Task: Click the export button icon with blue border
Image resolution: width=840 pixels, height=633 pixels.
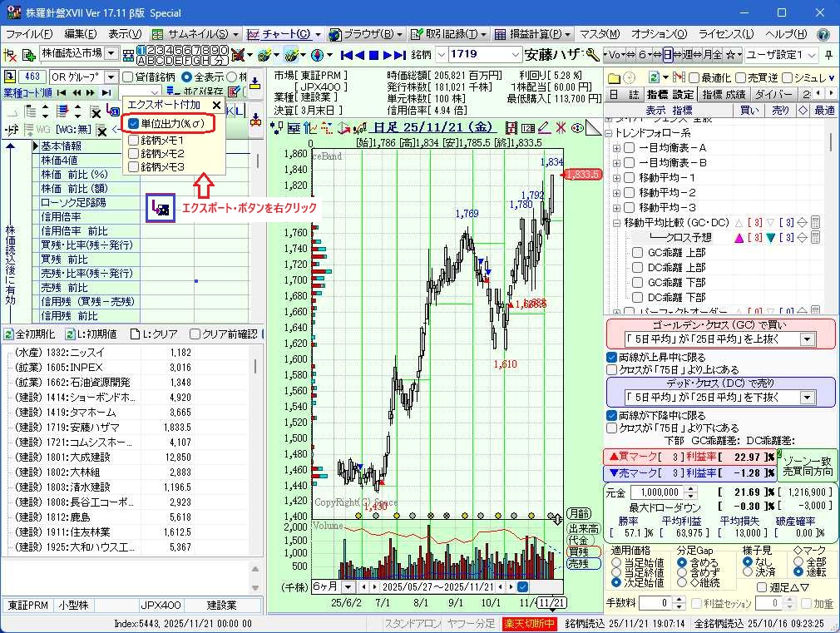Action: tap(161, 209)
